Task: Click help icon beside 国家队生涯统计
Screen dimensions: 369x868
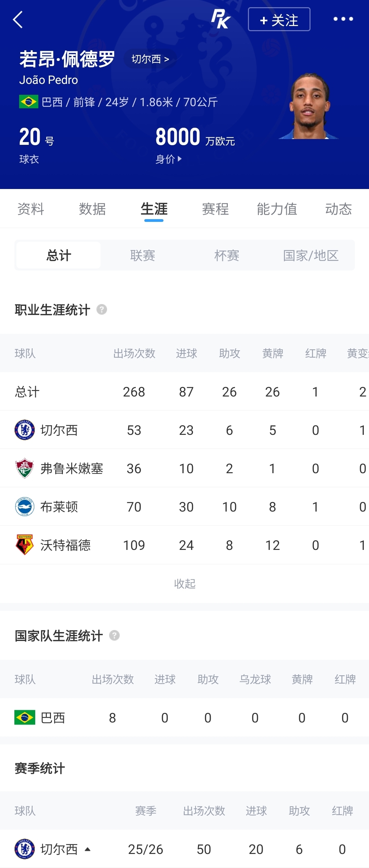Action: click(114, 636)
